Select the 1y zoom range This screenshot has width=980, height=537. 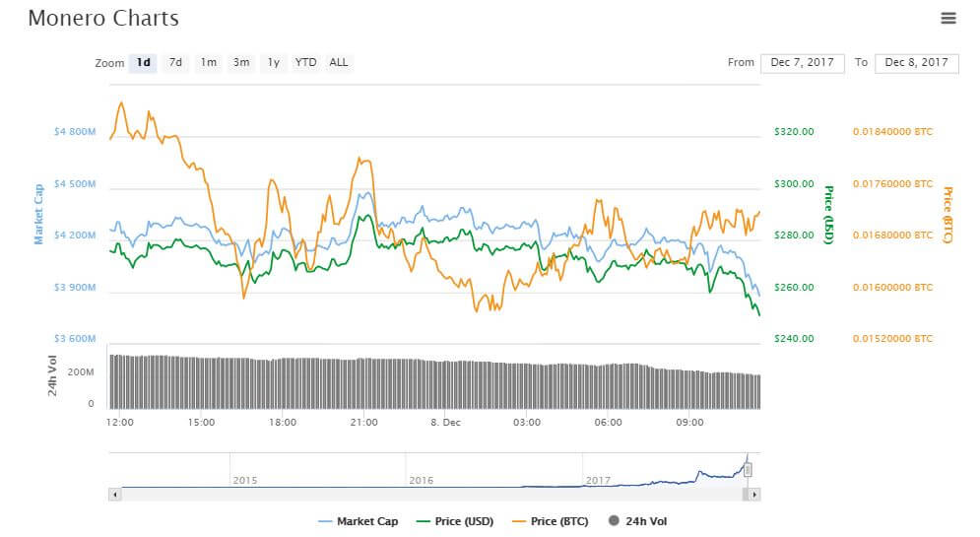click(273, 62)
